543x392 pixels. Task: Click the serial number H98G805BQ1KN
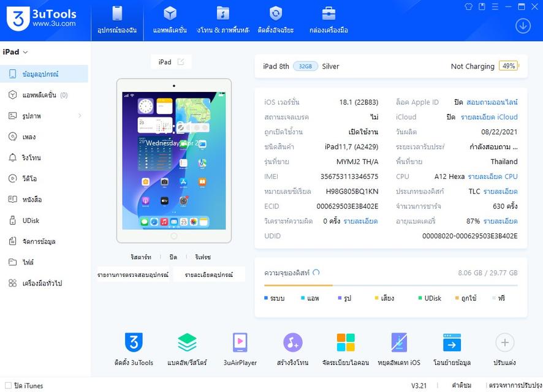click(352, 191)
